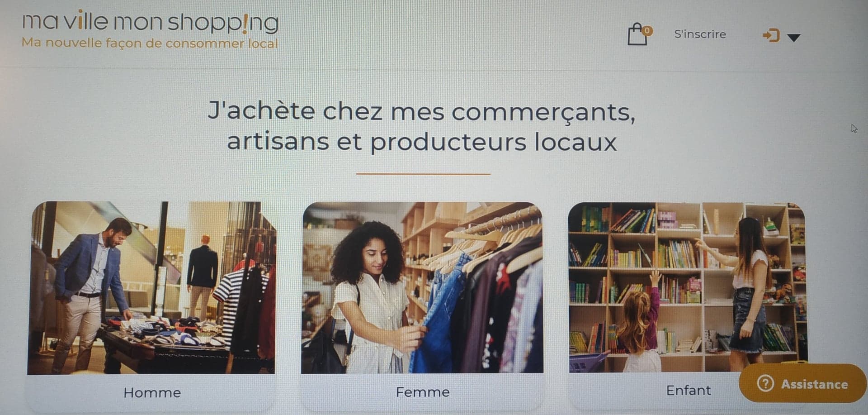Click the woman browsing clothes rack photo
Viewport: 868px width, 415px height.
tap(422, 288)
